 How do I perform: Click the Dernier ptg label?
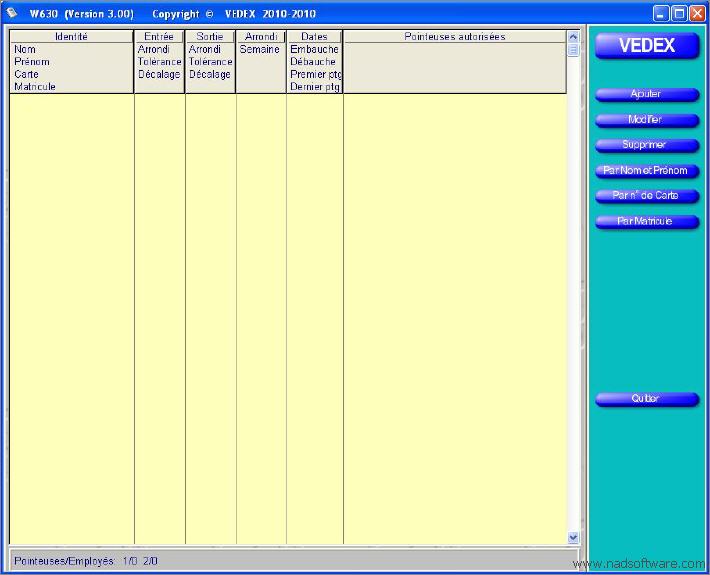(315, 86)
